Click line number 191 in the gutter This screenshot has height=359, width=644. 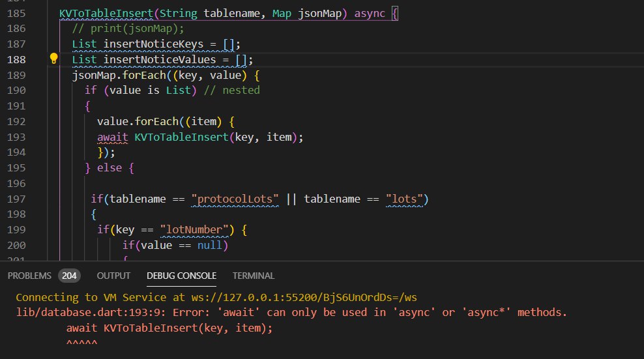[16, 106]
